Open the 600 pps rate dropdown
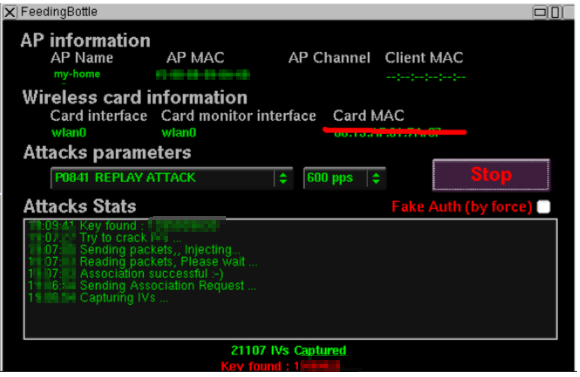This screenshot has width=580, height=377. [344, 178]
